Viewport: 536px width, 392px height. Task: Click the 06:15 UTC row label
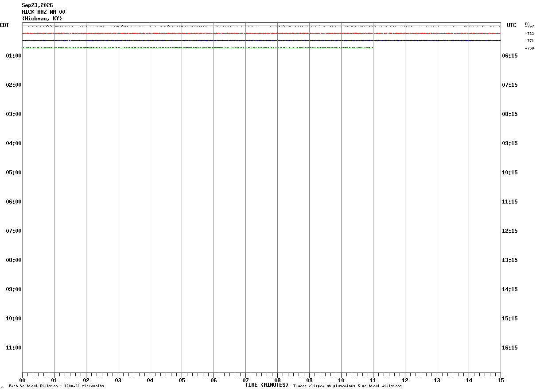[x=510, y=55]
